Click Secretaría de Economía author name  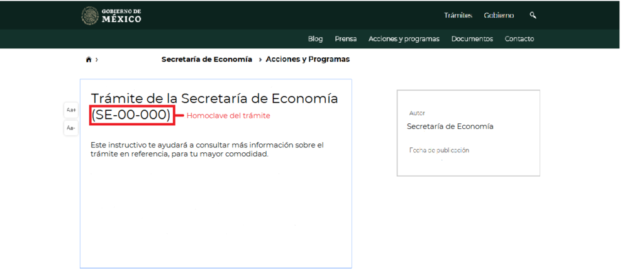(450, 126)
